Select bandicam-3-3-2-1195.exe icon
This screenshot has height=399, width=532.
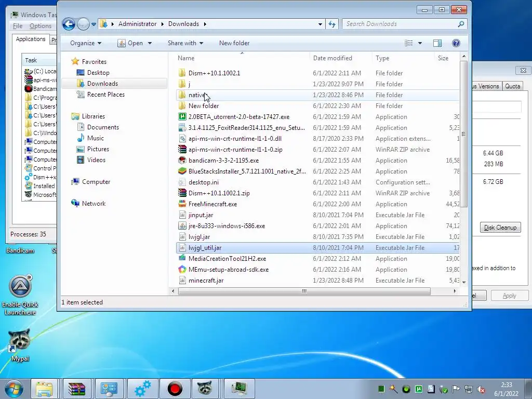click(182, 160)
